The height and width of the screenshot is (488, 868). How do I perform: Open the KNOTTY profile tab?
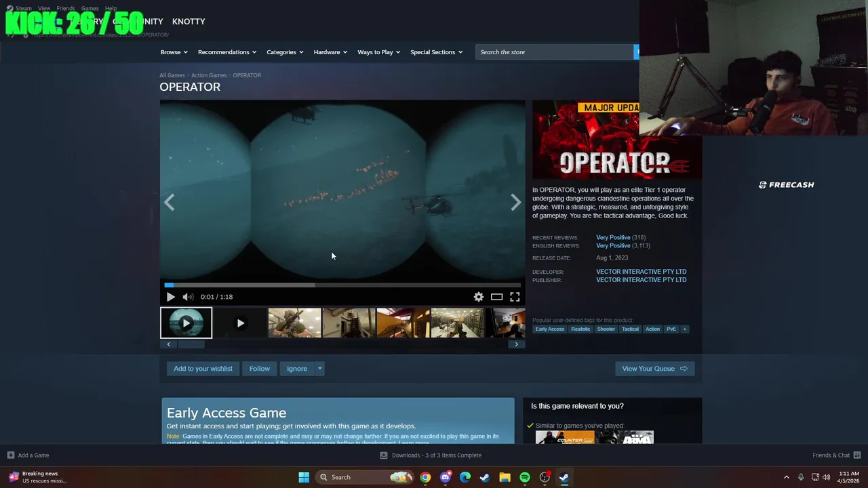[189, 22]
